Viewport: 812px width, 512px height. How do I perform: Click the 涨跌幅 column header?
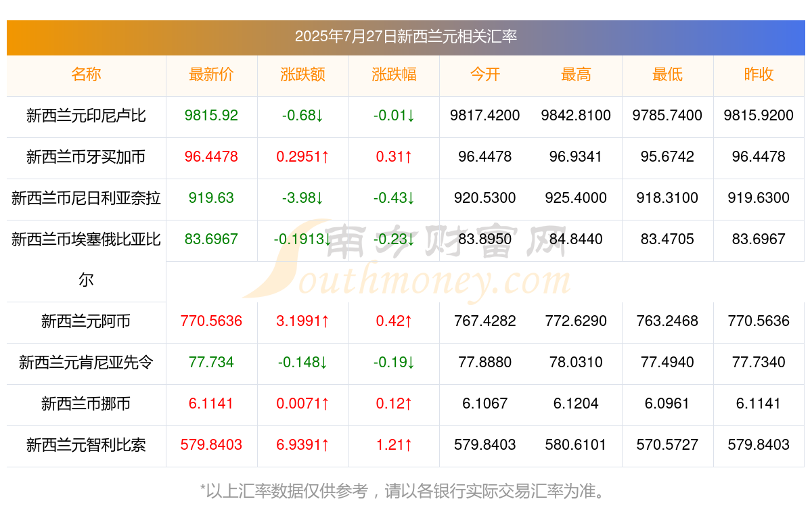(x=394, y=74)
